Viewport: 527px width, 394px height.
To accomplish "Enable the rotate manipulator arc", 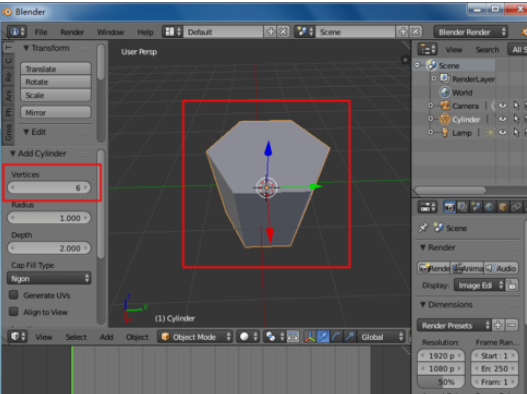I will pos(336,337).
